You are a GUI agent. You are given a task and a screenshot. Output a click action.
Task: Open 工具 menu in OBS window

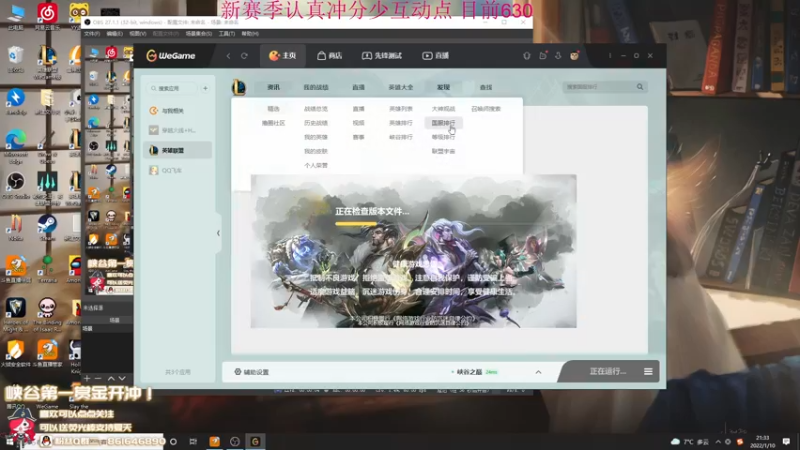[227, 34]
